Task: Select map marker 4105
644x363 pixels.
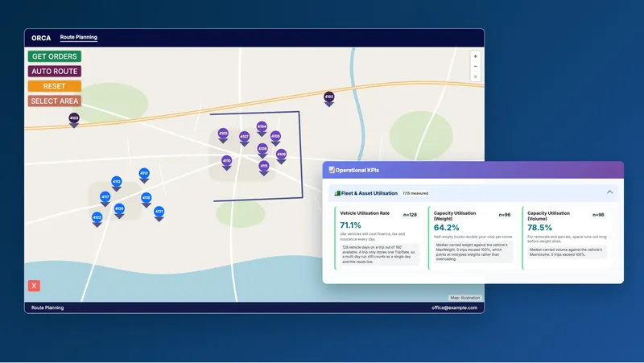Action: (x=223, y=135)
